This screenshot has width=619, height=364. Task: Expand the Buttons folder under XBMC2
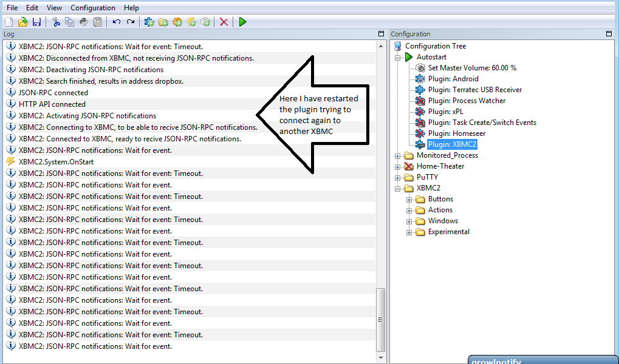(x=409, y=200)
